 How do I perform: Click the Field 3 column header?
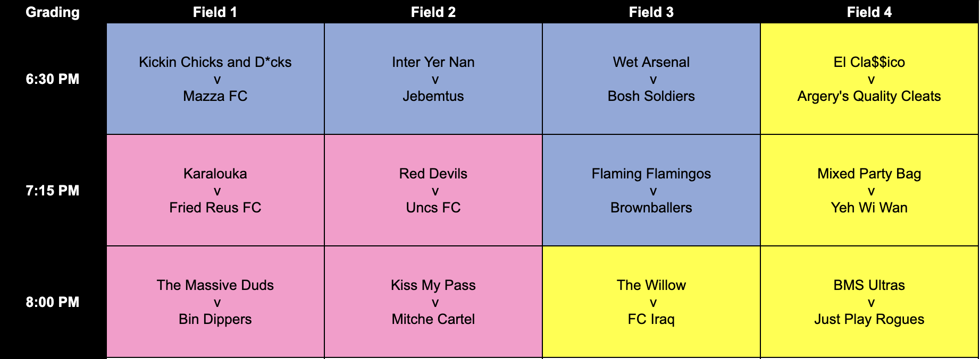click(x=651, y=12)
